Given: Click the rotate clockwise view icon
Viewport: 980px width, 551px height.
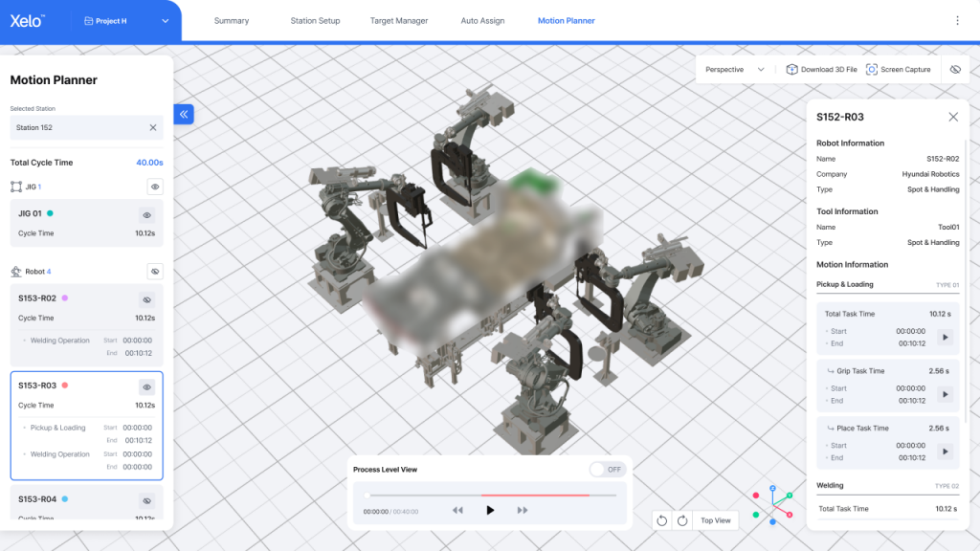Looking at the screenshot, I should [x=682, y=520].
